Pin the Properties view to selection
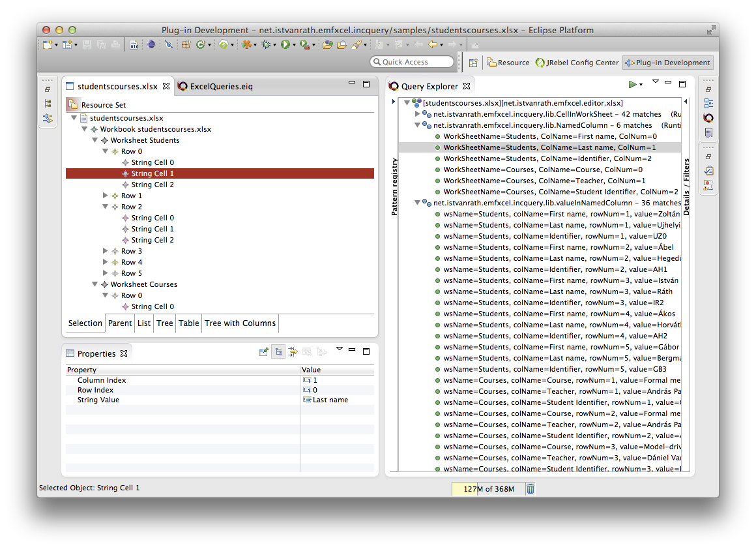The width and height of the screenshot is (756, 549). click(x=264, y=351)
